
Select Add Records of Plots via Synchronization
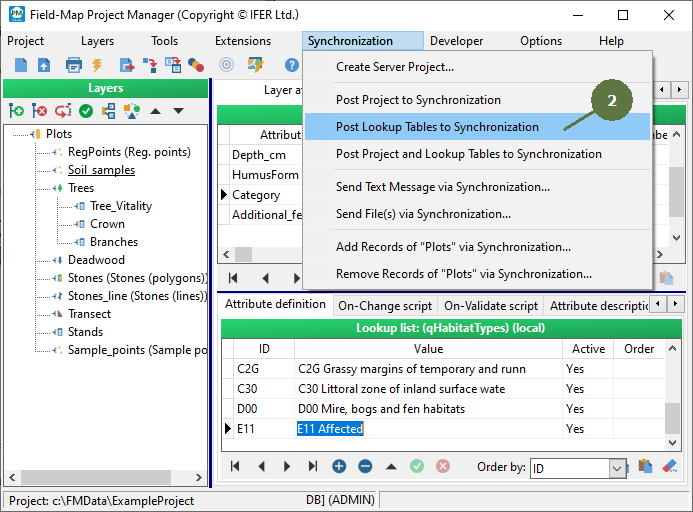[477, 247]
